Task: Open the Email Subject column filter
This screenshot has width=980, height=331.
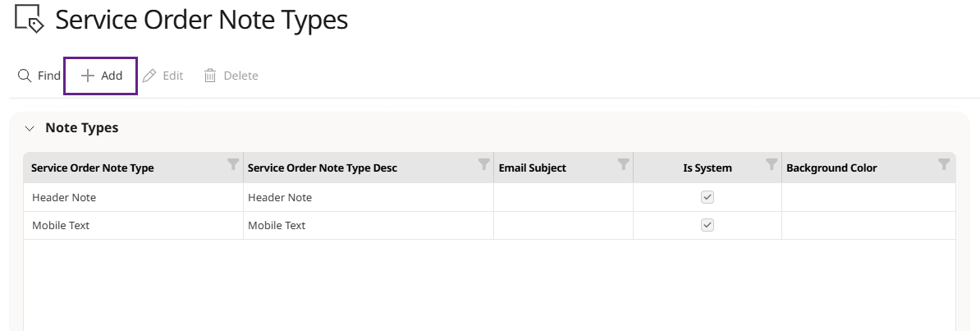Action: (623, 164)
